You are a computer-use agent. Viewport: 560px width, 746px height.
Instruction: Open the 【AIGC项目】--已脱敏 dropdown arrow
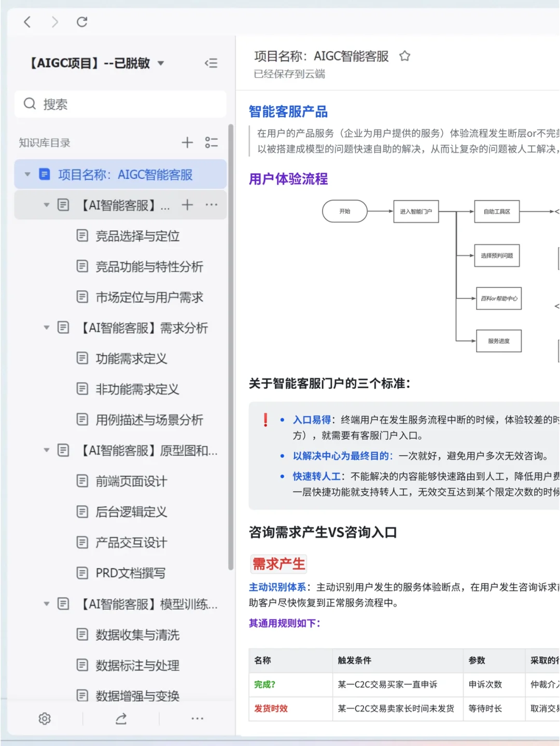click(x=161, y=63)
